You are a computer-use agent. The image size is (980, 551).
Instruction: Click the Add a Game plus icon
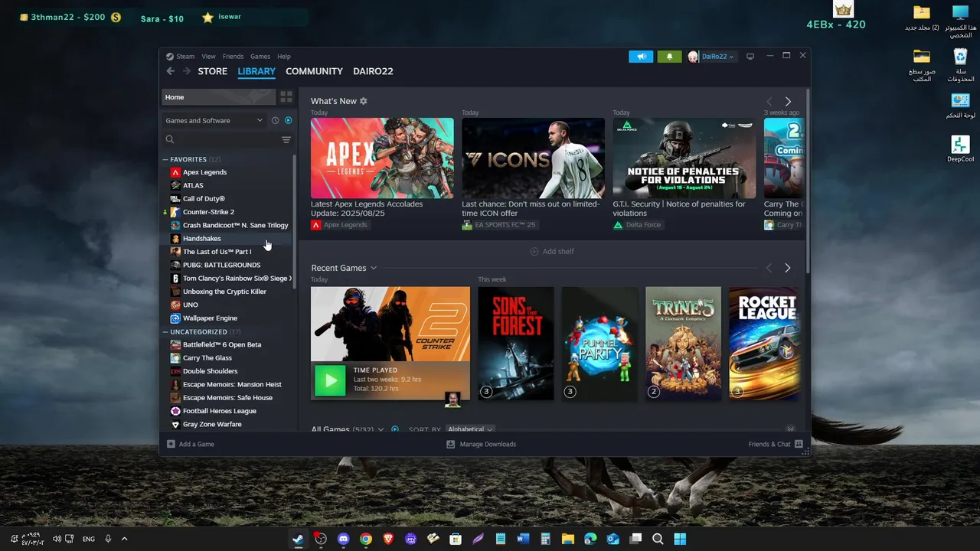coord(171,444)
